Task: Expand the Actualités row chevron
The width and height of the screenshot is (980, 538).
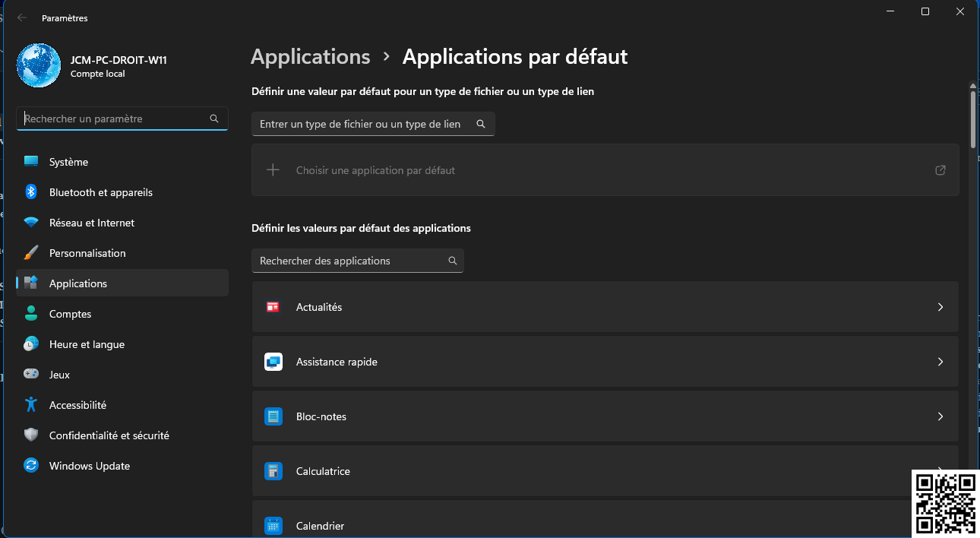Action: [x=940, y=307]
